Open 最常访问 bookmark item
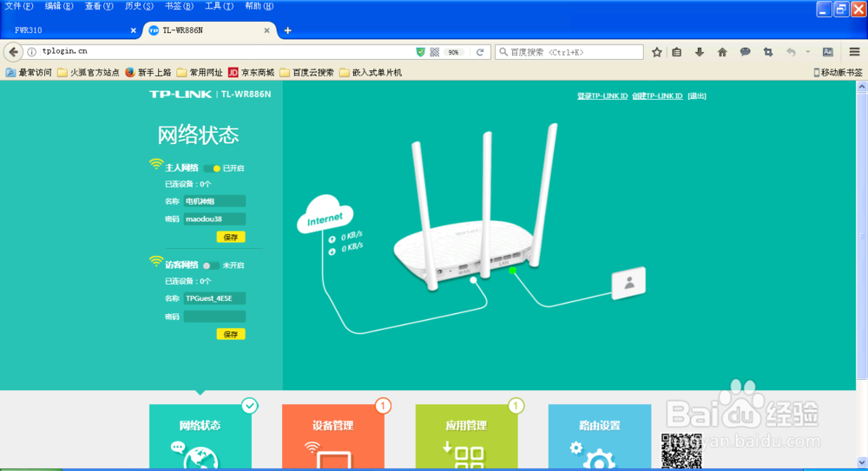Screen dimensions: 868x471 point(29,73)
